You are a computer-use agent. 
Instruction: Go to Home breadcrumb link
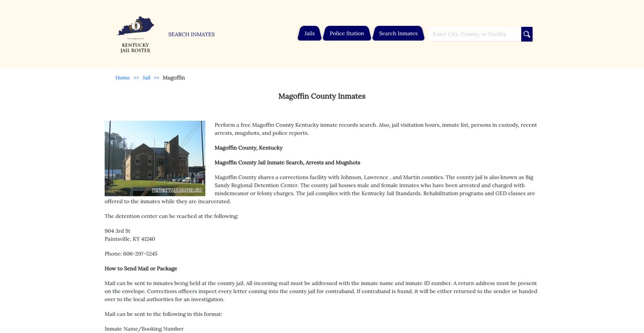pos(123,78)
